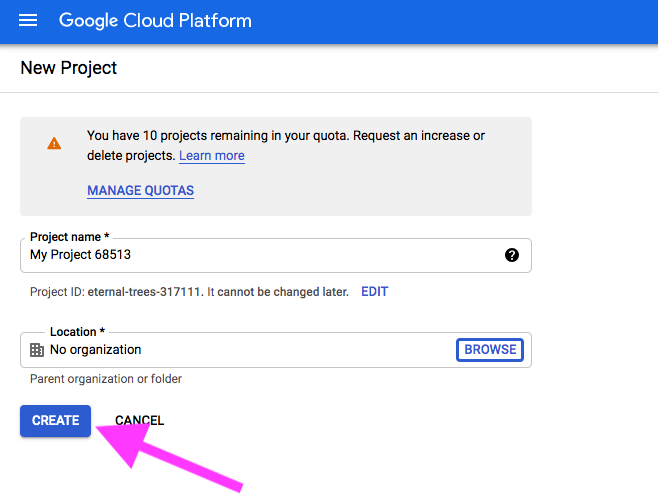Viewport: 658px width, 497px height.
Task: Create the project with the CREATE button
Action: pos(55,421)
